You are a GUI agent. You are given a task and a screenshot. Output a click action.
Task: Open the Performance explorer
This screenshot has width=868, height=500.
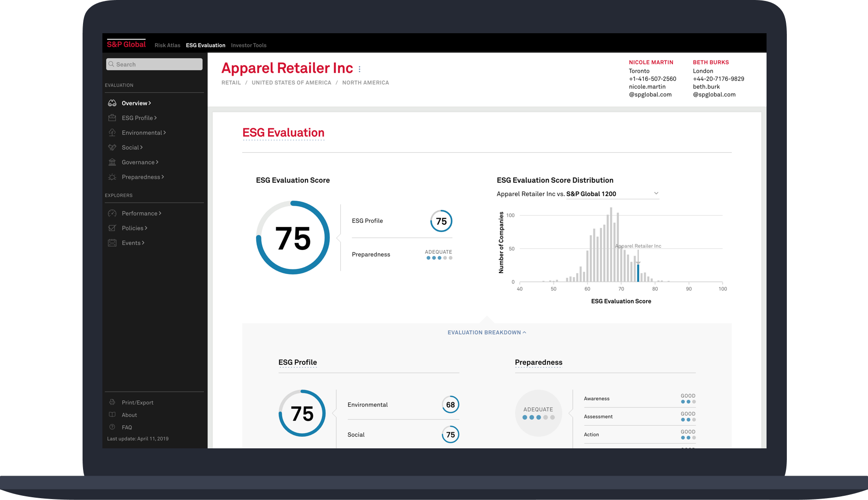tap(142, 213)
